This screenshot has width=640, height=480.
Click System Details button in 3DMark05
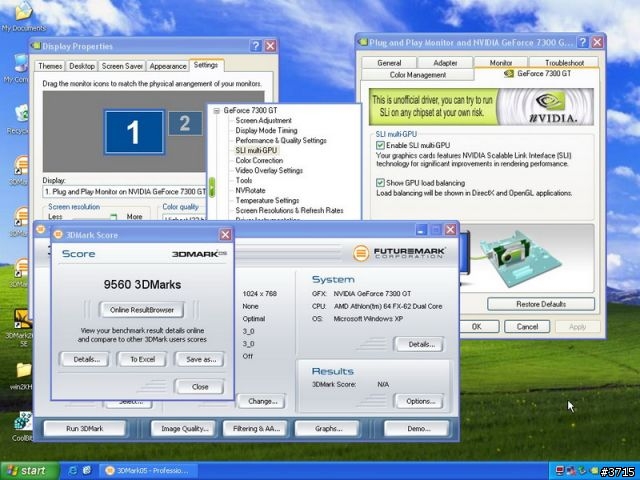421,344
